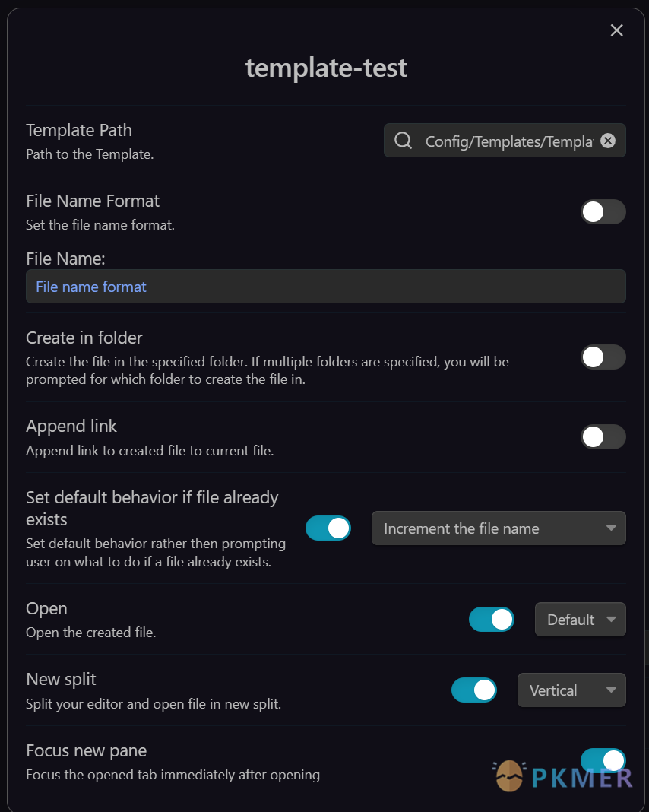Turn off the Open created file toggle
Viewport: 649px width, 812px height.
492,620
